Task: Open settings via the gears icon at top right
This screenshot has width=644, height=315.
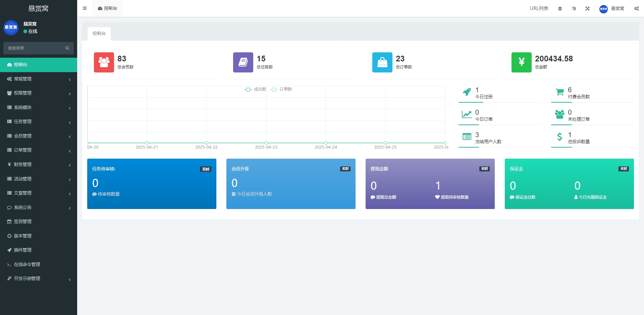Action: click(x=636, y=9)
